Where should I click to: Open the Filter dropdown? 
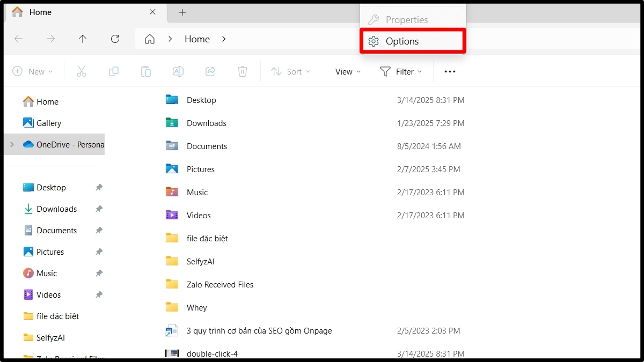coord(401,71)
